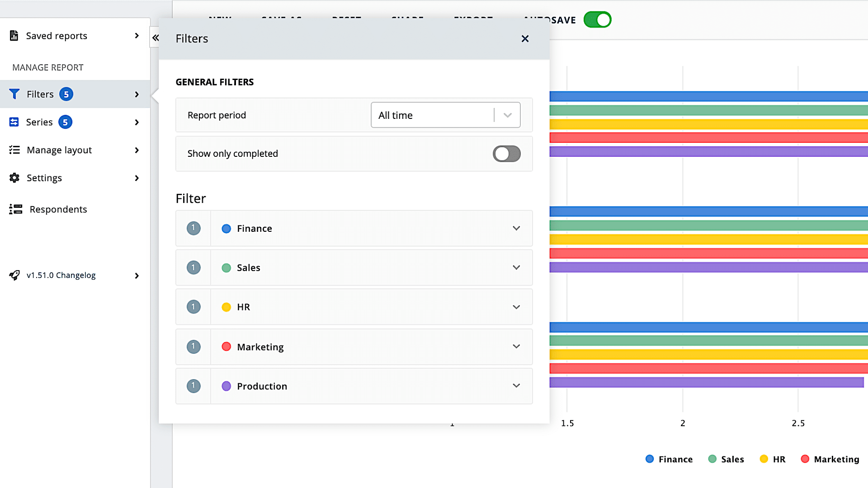
Task: Select Report period dropdown All time
Action: coord(446,115)
